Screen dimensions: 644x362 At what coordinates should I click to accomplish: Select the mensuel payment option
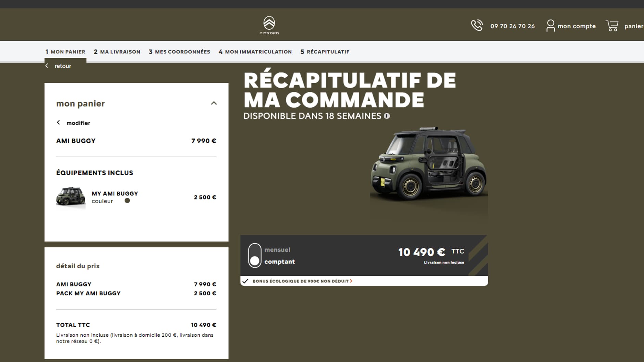pyautogui.click(x=277, y=250)
